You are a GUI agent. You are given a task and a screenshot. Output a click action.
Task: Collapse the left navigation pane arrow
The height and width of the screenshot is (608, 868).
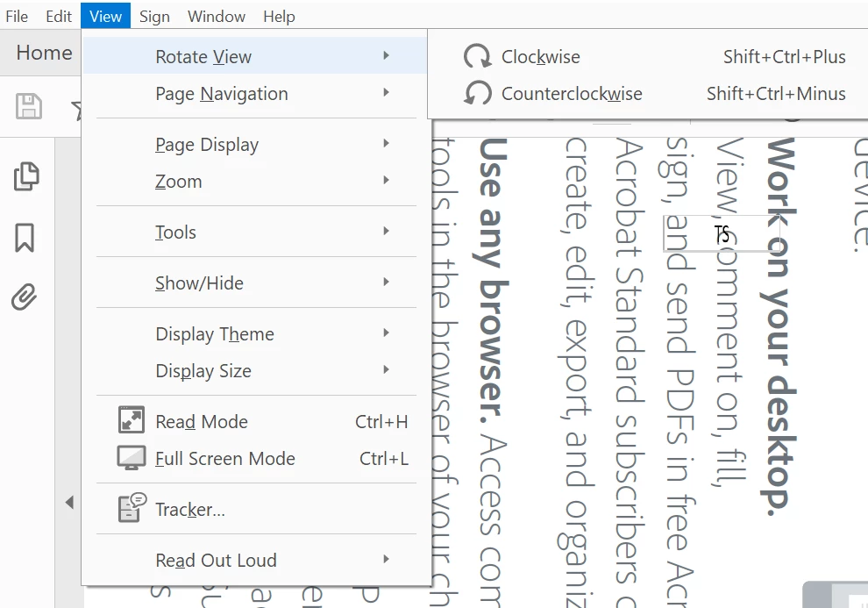click(69, 502)
